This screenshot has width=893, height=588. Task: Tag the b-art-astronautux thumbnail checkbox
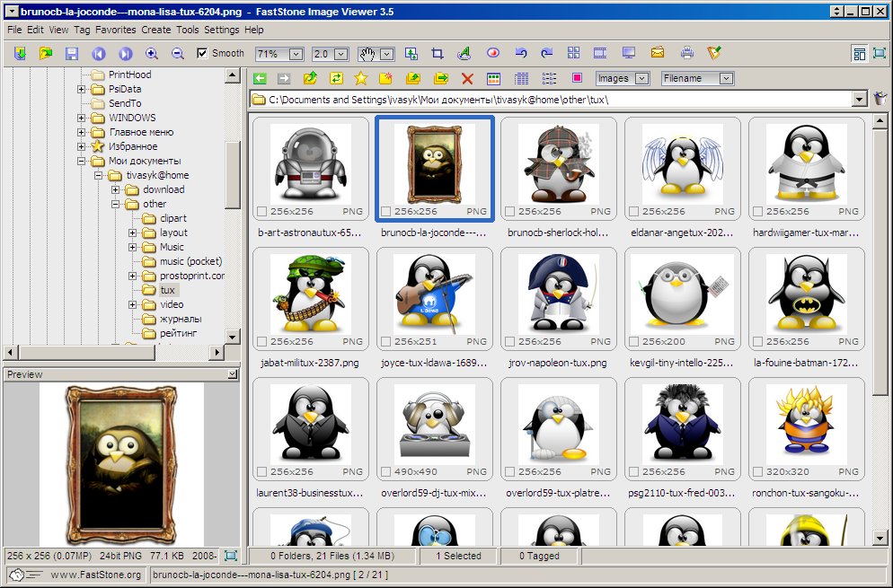[262, 212]
